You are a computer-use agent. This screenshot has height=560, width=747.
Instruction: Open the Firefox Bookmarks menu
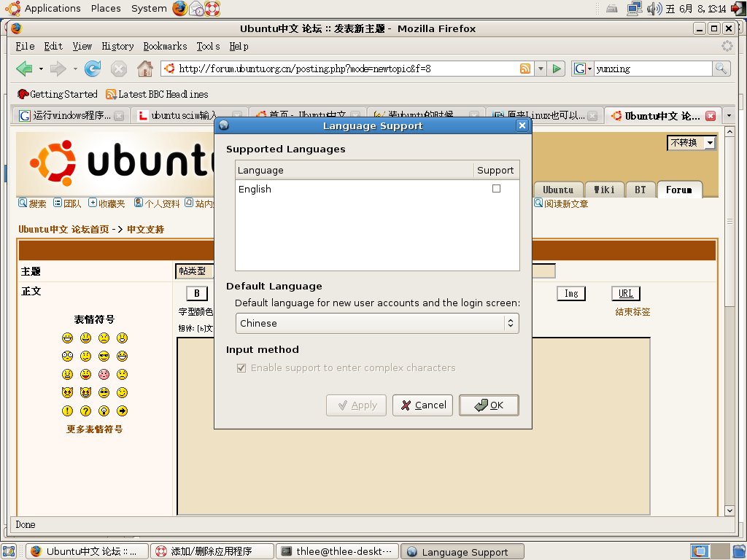click(x=165, y=46)
